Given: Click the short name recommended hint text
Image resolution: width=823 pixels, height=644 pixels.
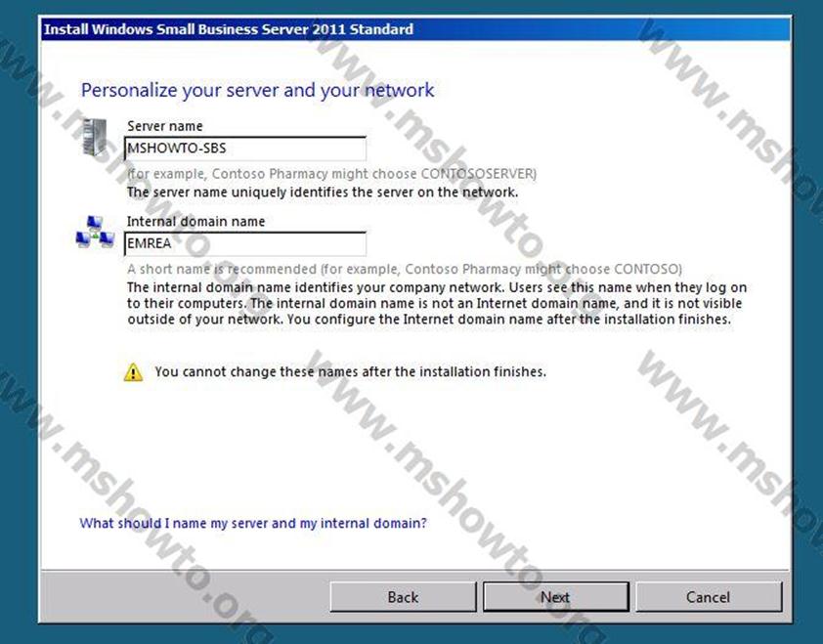Looking at the screenshot, I should click(404, 269).
